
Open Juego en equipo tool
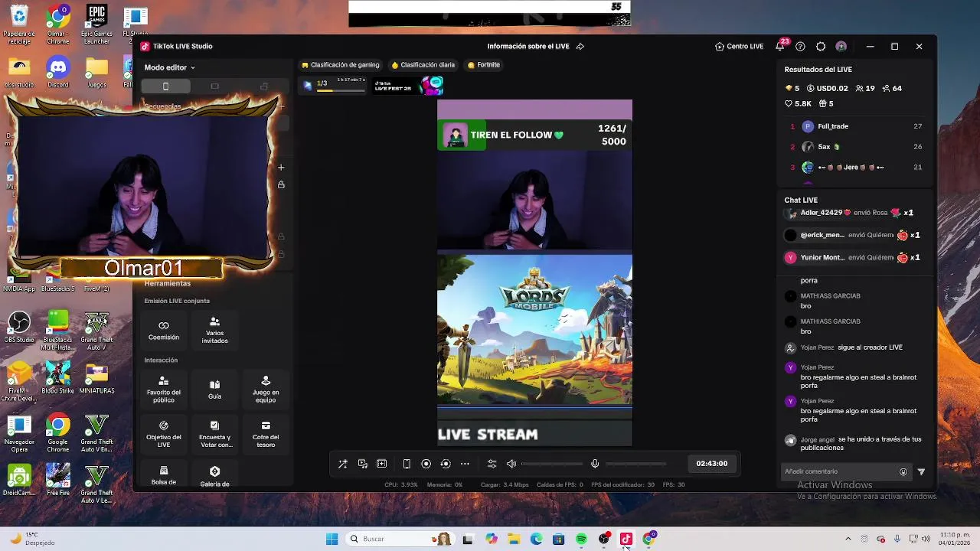[266, 390]
